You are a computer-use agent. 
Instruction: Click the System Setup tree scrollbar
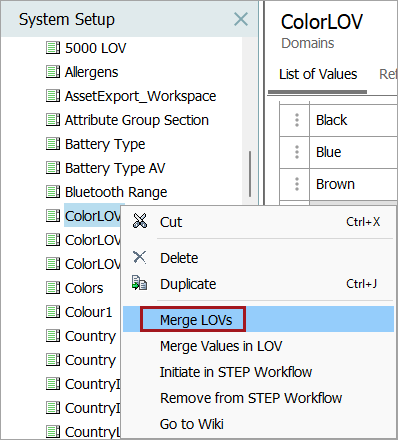tap(250, 174)
